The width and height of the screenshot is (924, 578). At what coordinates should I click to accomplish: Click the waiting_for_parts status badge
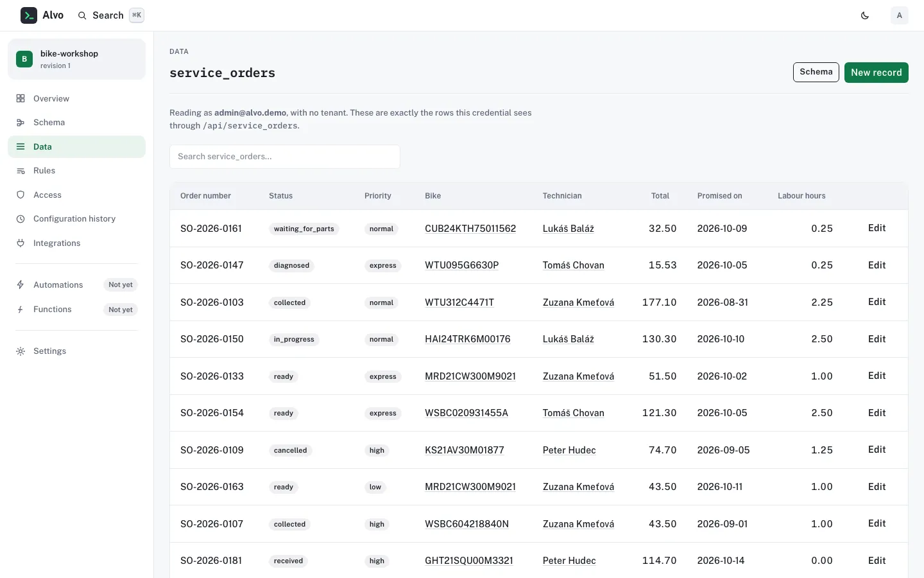click(x=304, y=229)
